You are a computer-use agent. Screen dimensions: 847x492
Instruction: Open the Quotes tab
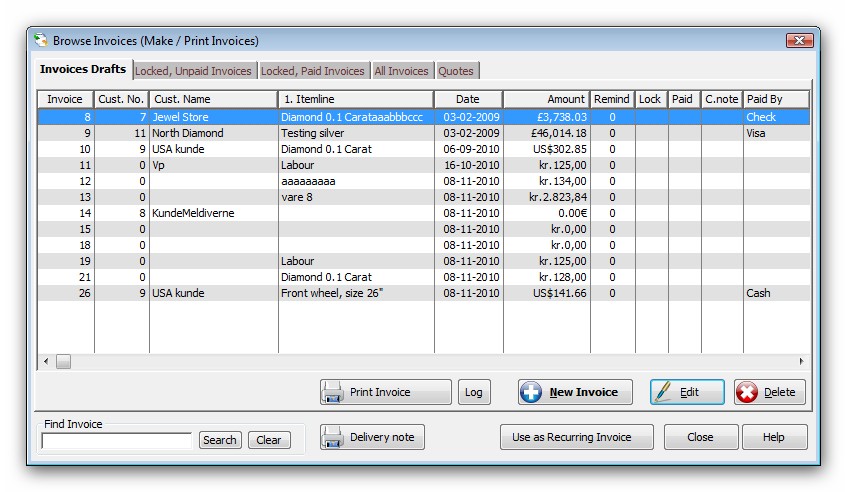[456, 71]
